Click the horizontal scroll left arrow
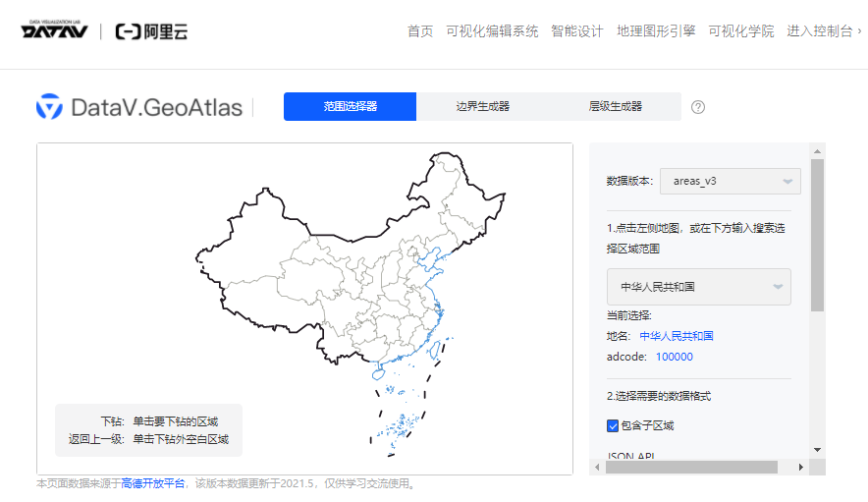 click(x=597, y=467)
